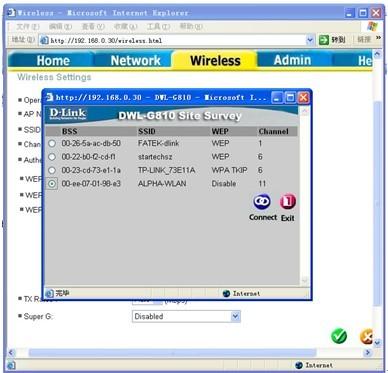Select the TP-LINK_73E11A radio button
The height and width of the screenshot is (373, 388).
pyautogui.click(x=52, y=170)
